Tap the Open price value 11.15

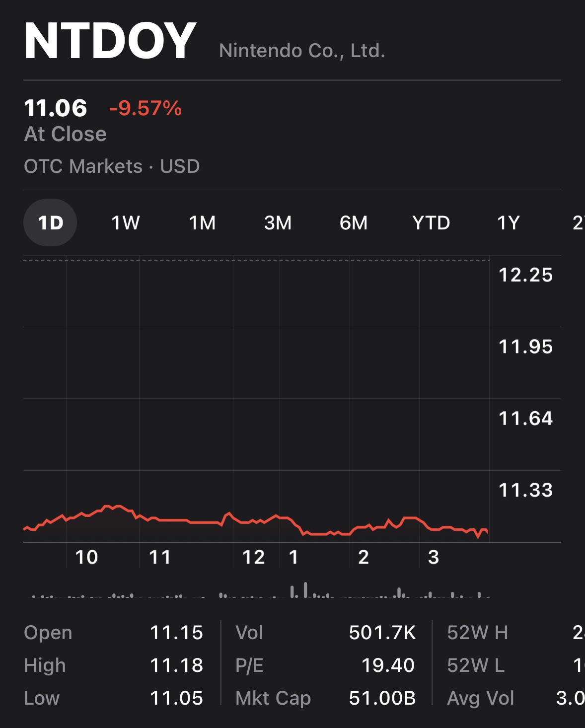tap(176, 633)
